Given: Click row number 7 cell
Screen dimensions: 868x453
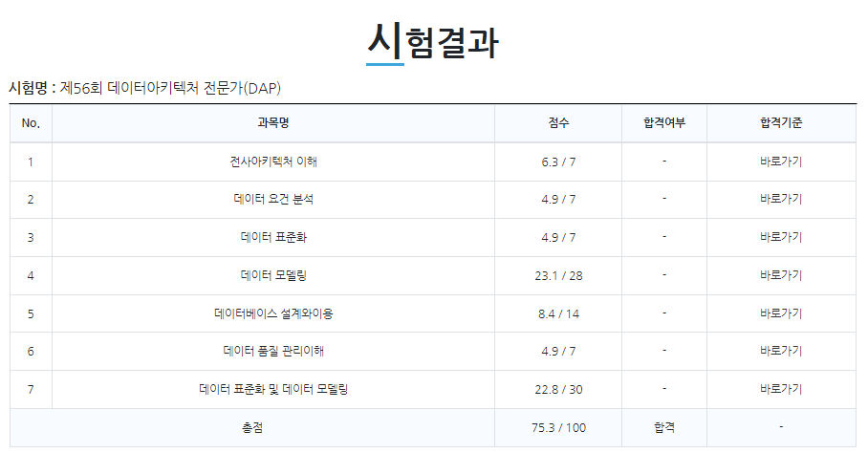Looking at the screenshot, I should click(x=31, y=389).
